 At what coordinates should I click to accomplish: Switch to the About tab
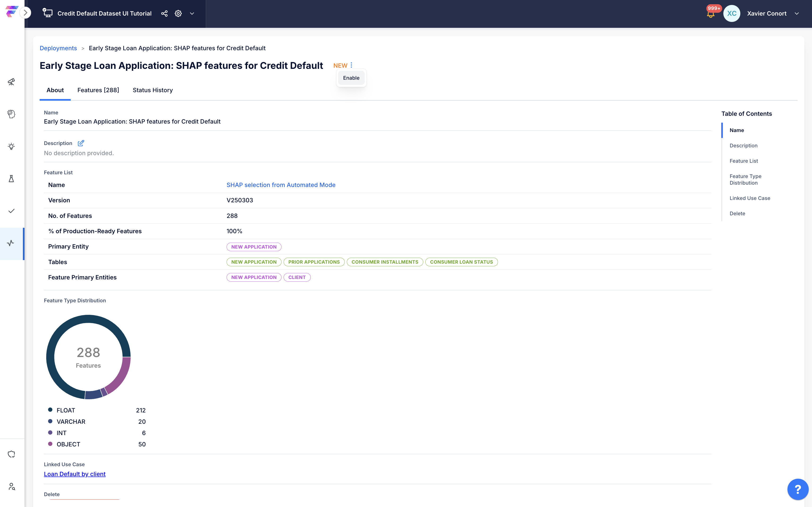55,90
